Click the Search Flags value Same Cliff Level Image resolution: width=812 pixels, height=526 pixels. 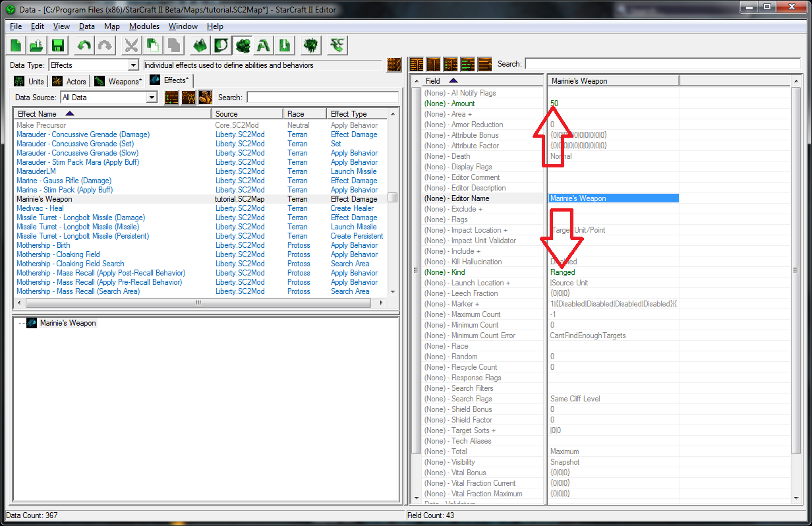(575, 399)
